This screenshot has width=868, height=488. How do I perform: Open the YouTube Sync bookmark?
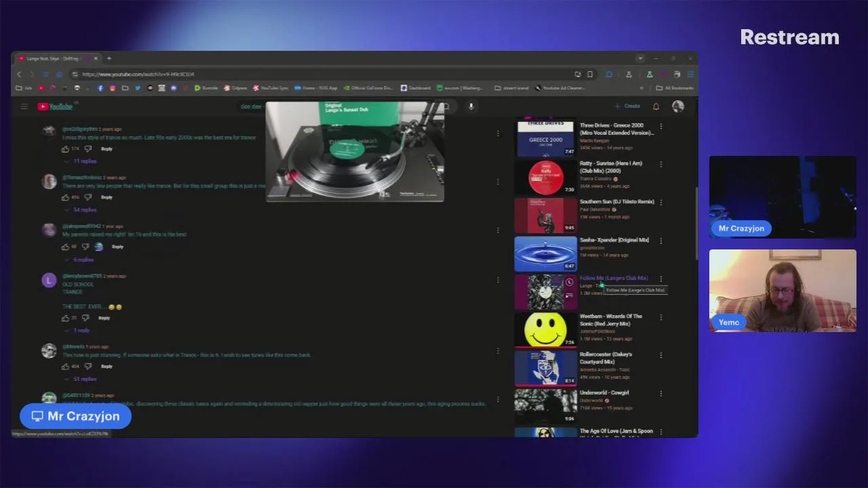[271, 88]
